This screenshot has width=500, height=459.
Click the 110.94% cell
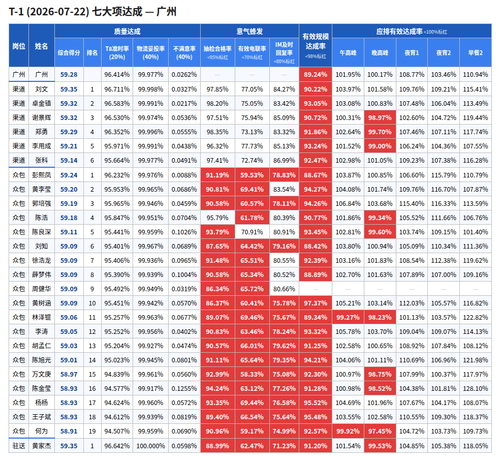(x=475, y=74)
